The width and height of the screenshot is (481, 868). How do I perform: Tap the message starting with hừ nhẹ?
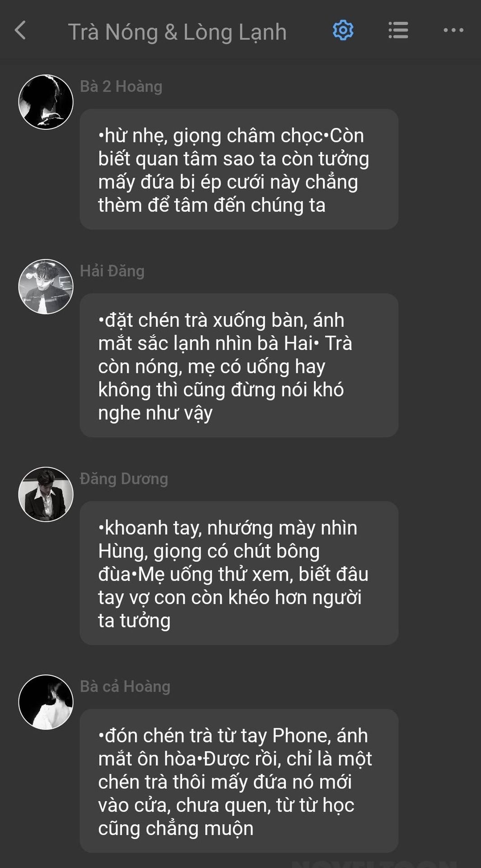239,169
